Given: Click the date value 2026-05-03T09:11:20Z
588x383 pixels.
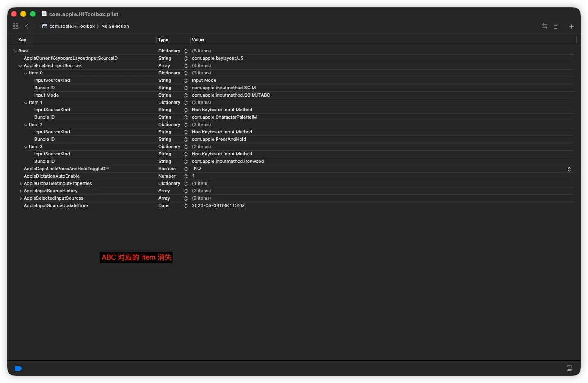Looking at the screenshot, I should point(218,205).
